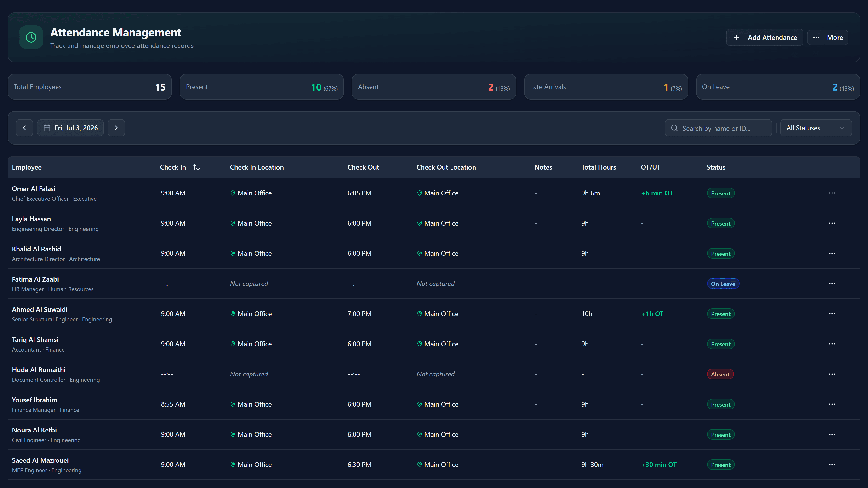Click the check-out location pin for Tariq Al Shamsi
Image resolution: width=868 pixels, height=488 pixels.
coord(420,344)
